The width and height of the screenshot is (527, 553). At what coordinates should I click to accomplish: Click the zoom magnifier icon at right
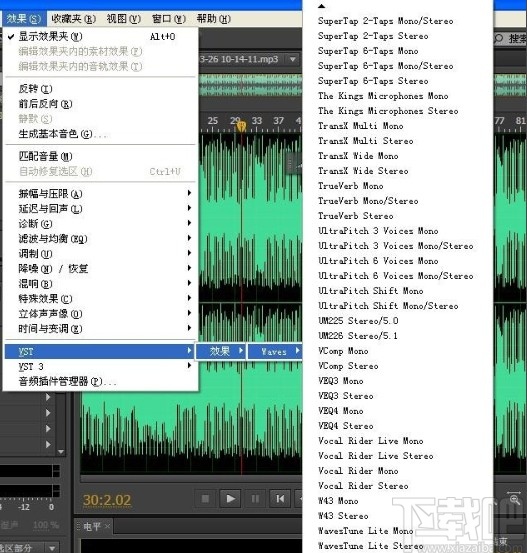(514, 499)
